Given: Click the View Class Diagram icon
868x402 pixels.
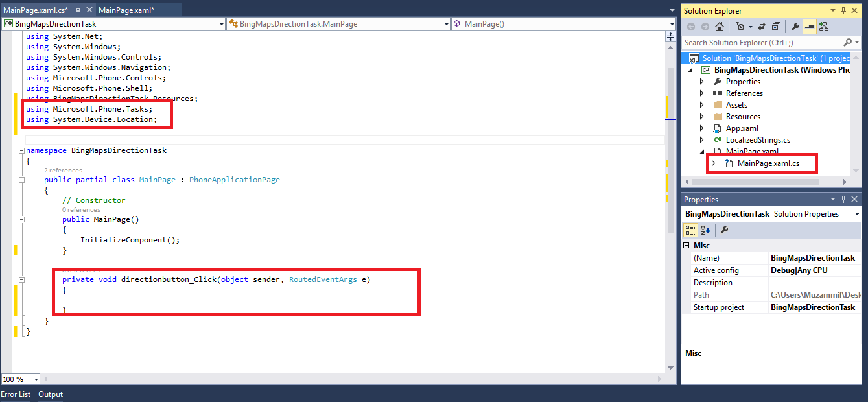Looking at the screenshot, I should pos(825,27).
